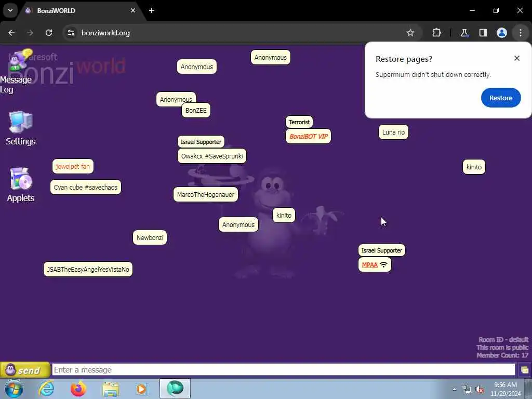The image size is (532, 399).
Task: Open the Chrome Labs flask icon
Action: tap(464, 33)
